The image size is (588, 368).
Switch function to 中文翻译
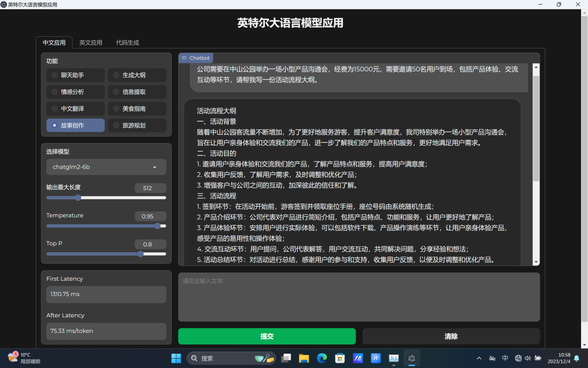point(76,109)
